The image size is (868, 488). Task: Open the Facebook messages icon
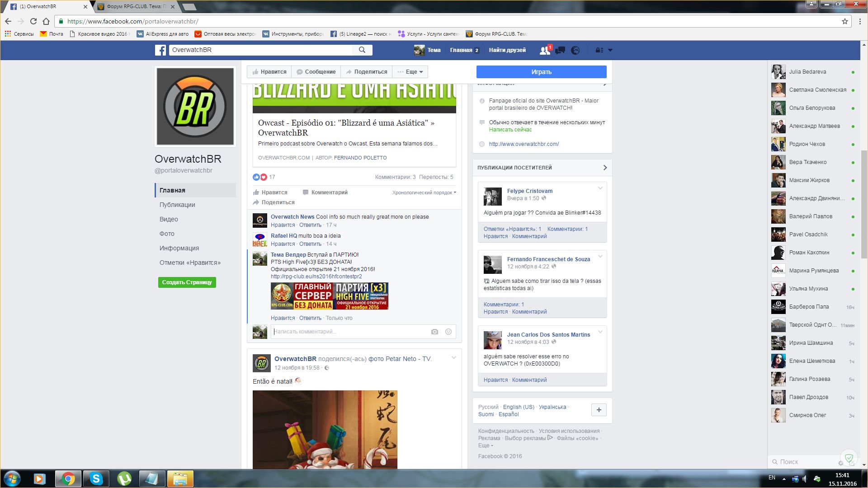point(560,50)
